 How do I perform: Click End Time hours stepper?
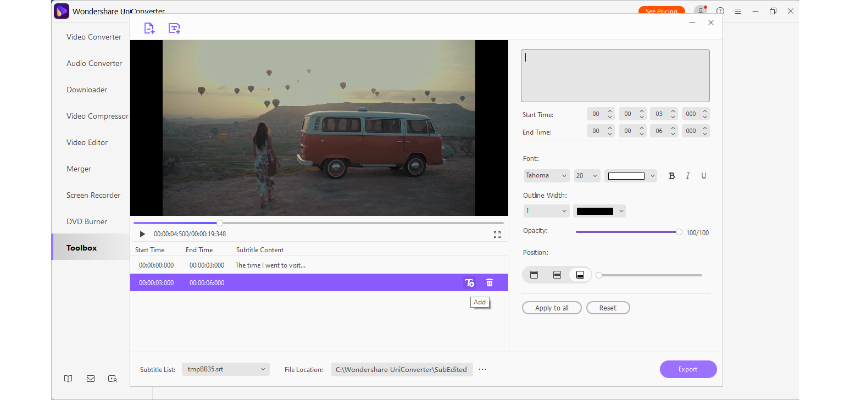click(x=601, y=131)
